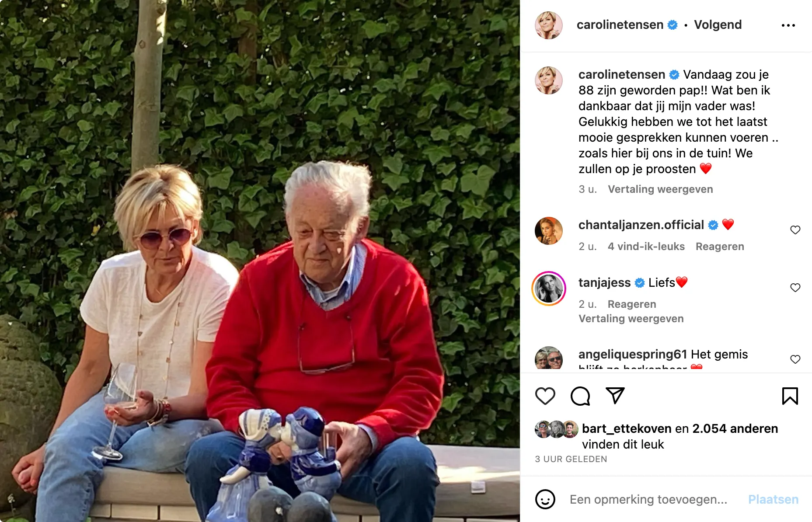Show translation of tanjajess comment
Viewport: 812px width, 522px height.
[631, 319]
